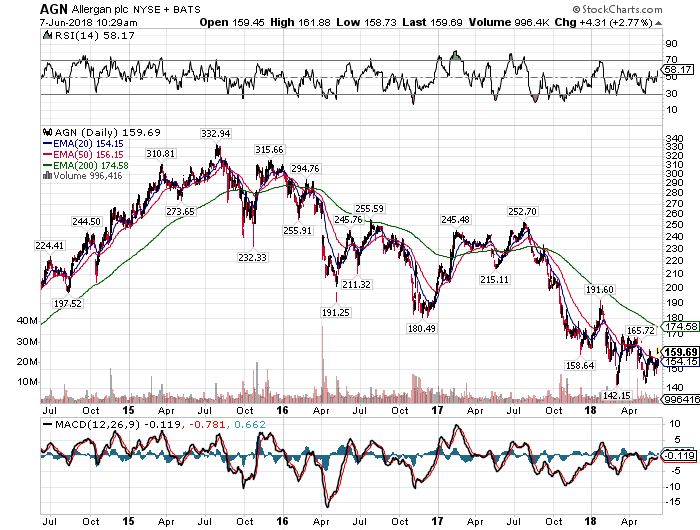Click the 332.94 peak price label
This screenshot has width=700, height=530.
[x=216, y=134]
